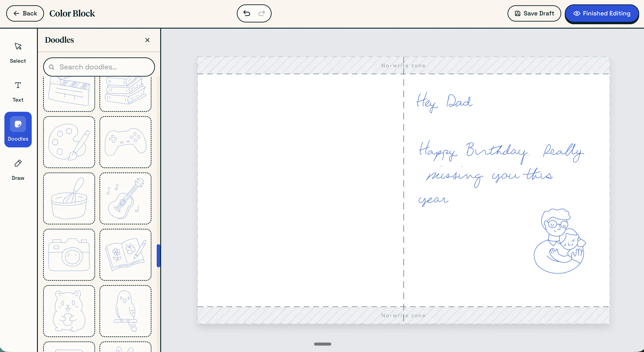644x352 pixels.
Task: Add the hamster doodle
Action: 69,311
